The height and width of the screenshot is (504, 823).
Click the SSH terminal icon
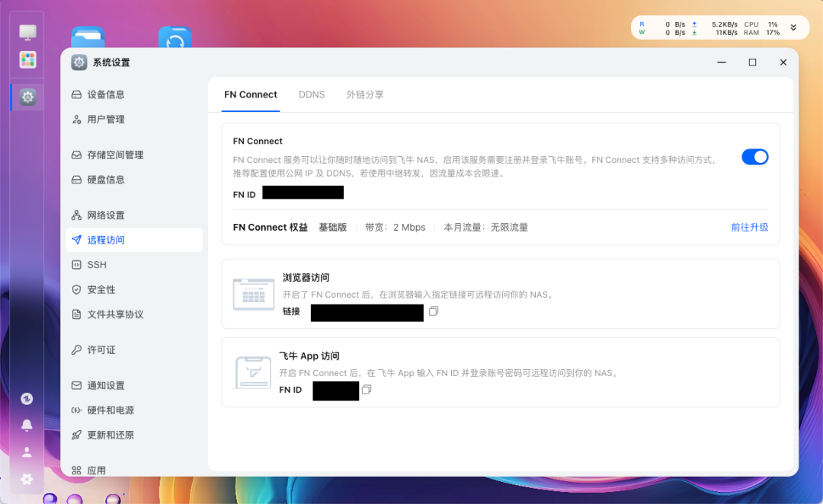click(77, 264)
